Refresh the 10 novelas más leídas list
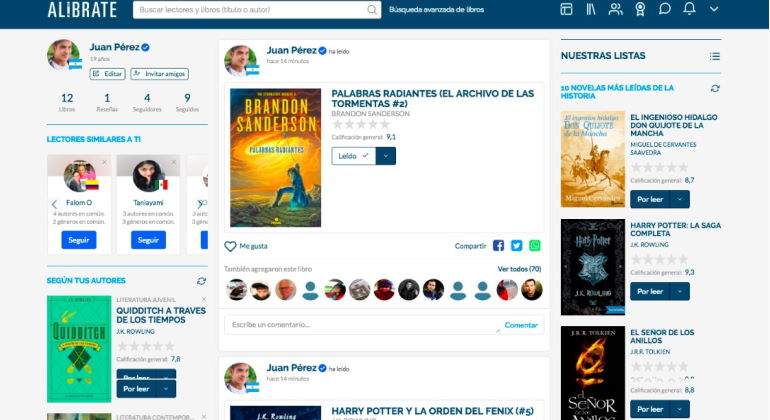 pos(715,88)
